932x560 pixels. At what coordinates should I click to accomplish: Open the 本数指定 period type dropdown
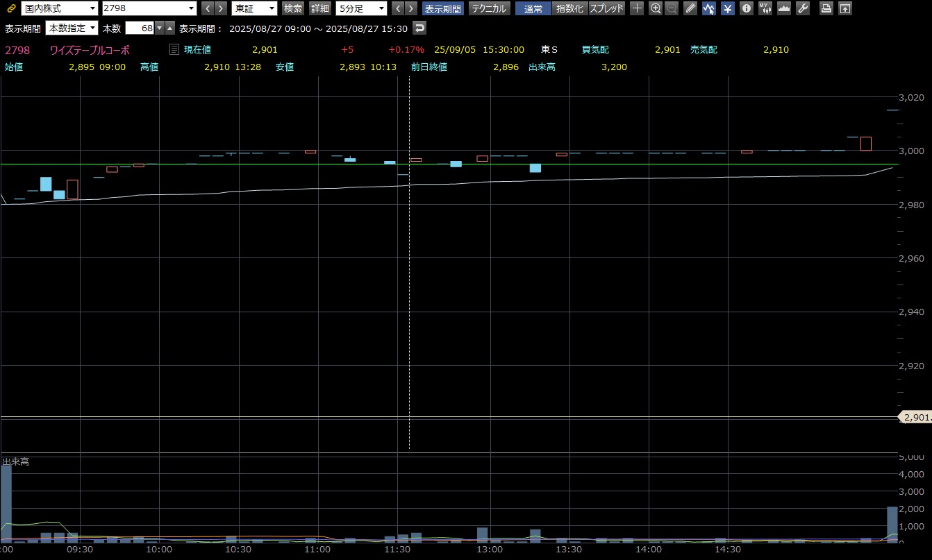pos(72,28)
